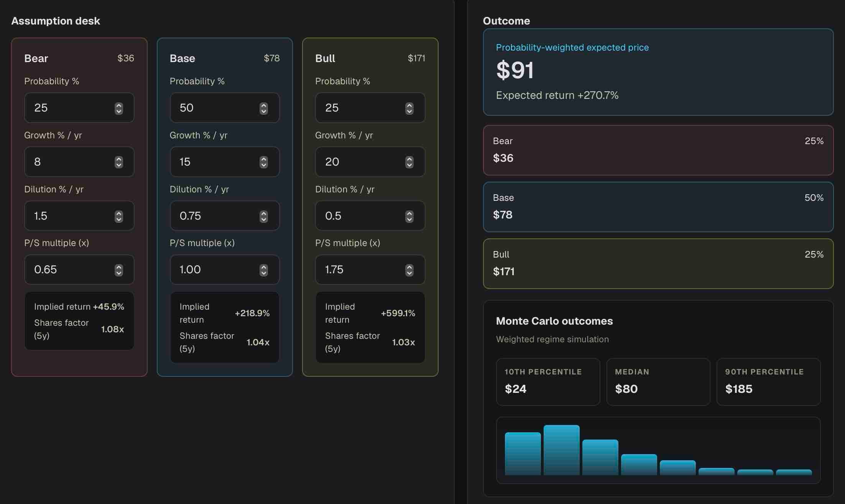This screenshot has width=845, height=504.
Task: Select the Base $78 outcome card
Action: click(658, 207)
